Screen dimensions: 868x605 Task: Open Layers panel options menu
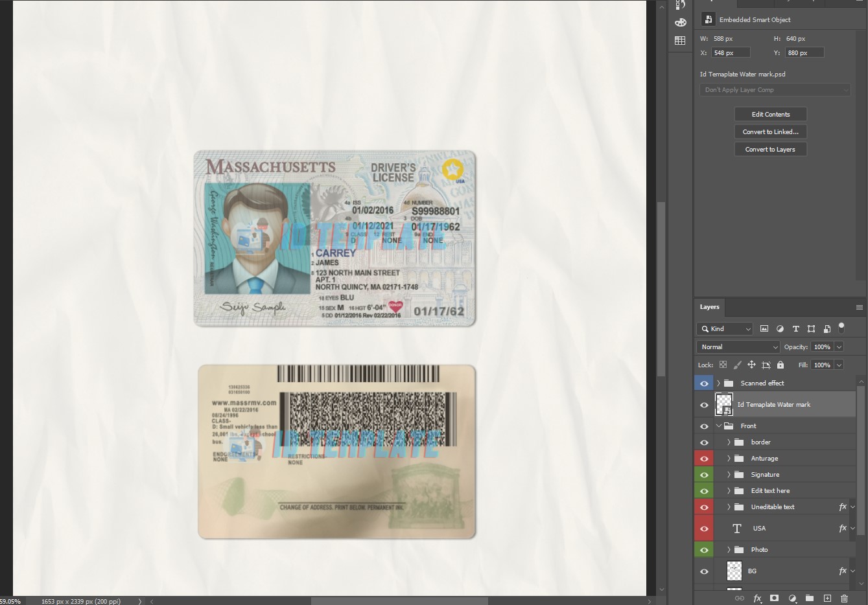pyautogui.click(x=859, y=307)
